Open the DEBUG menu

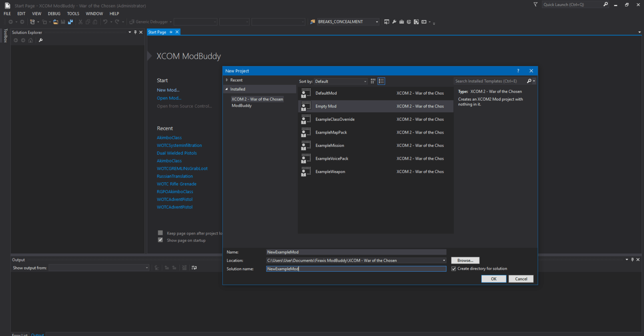coord(54,14)
